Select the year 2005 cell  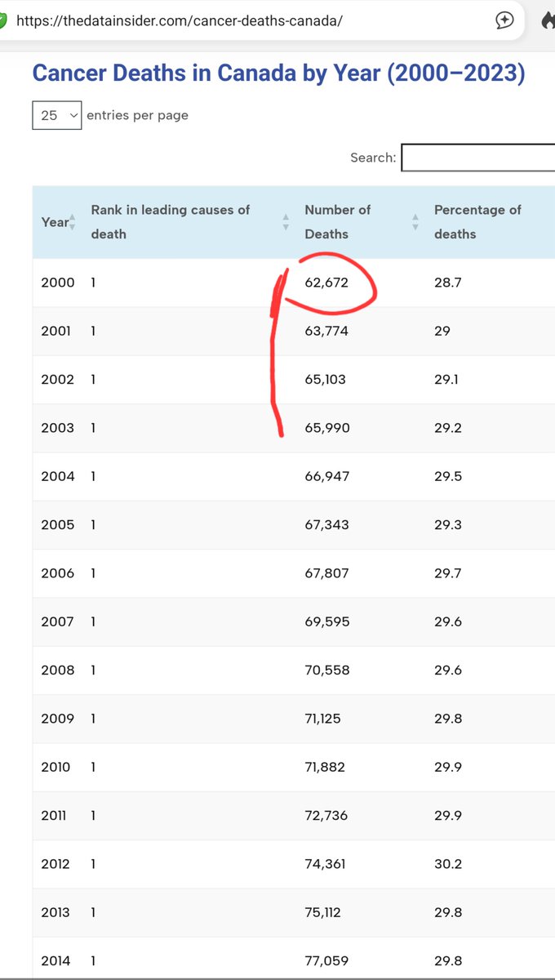[57, 525]
